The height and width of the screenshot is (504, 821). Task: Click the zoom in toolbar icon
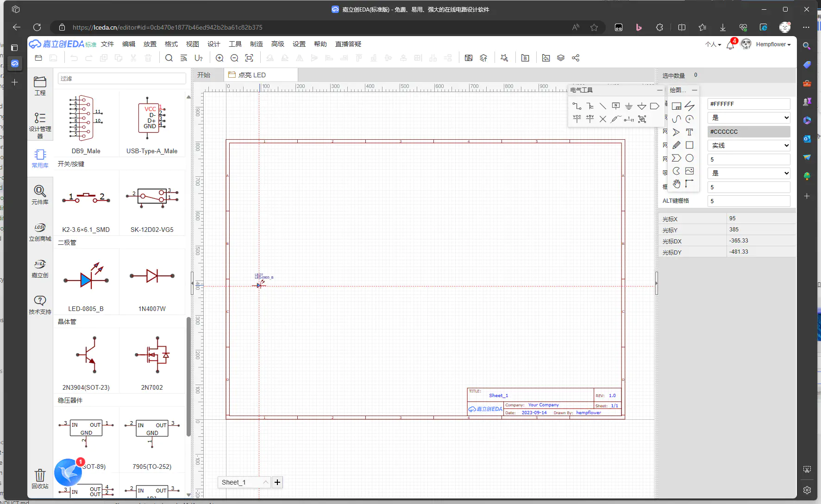[x=219, y=58]
